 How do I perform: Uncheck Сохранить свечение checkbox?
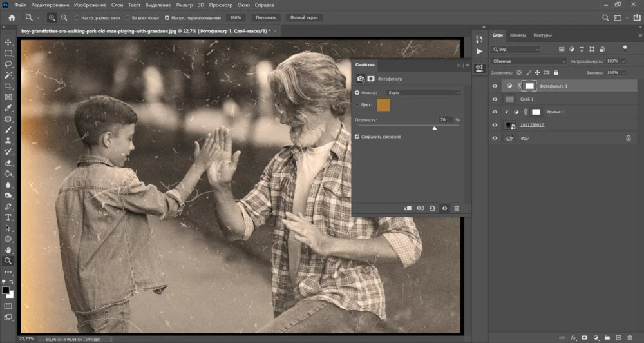358,137
